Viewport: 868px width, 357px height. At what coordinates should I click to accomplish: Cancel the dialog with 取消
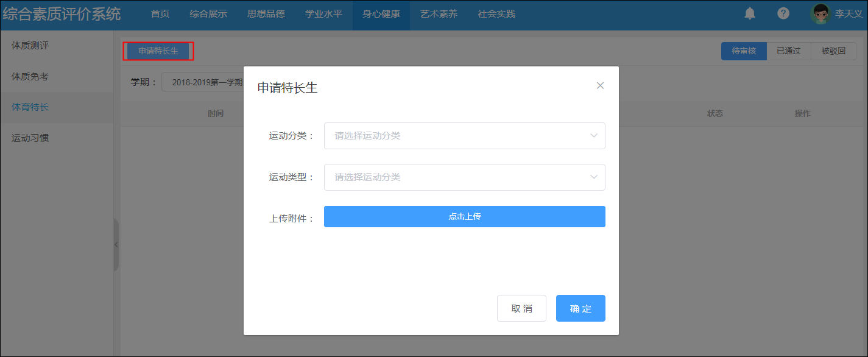point(521,308)
